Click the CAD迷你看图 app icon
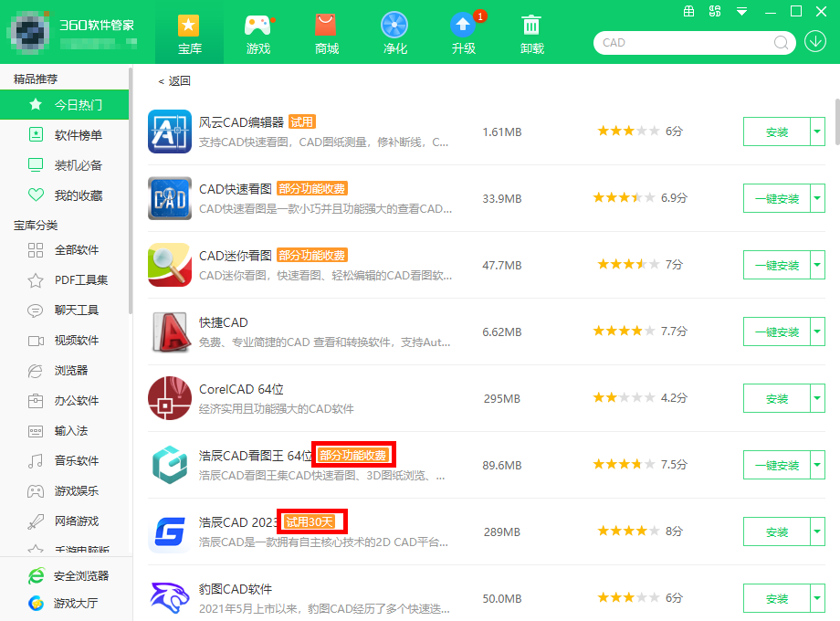The width and height of the screenshot is (840, 621). (170, 265)
